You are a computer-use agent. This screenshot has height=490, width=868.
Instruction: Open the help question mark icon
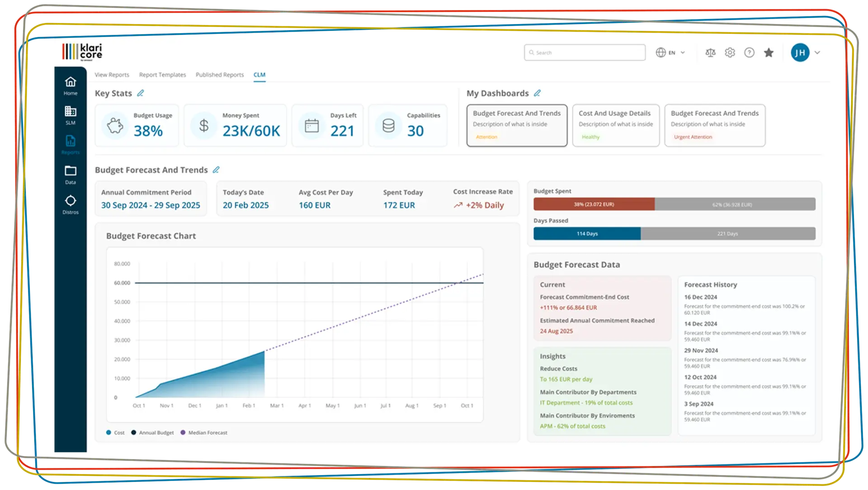749,52
